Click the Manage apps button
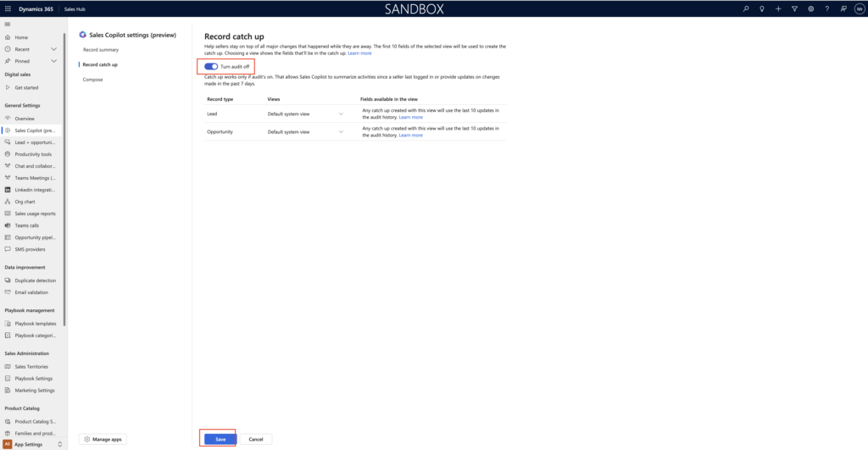 103,439
